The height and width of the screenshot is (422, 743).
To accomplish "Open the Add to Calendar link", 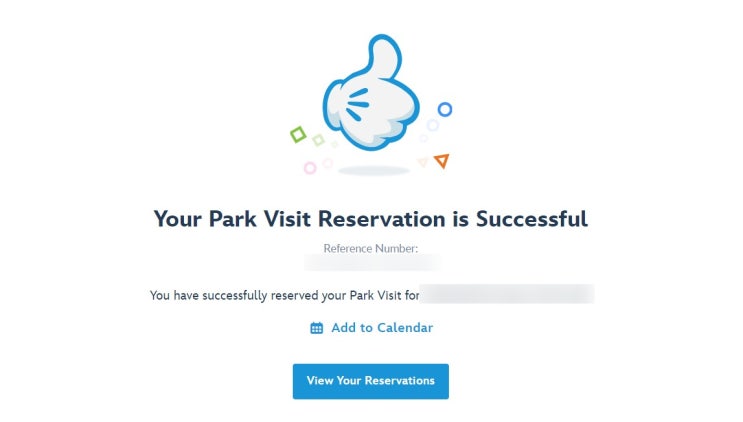I will pos(381,328).
